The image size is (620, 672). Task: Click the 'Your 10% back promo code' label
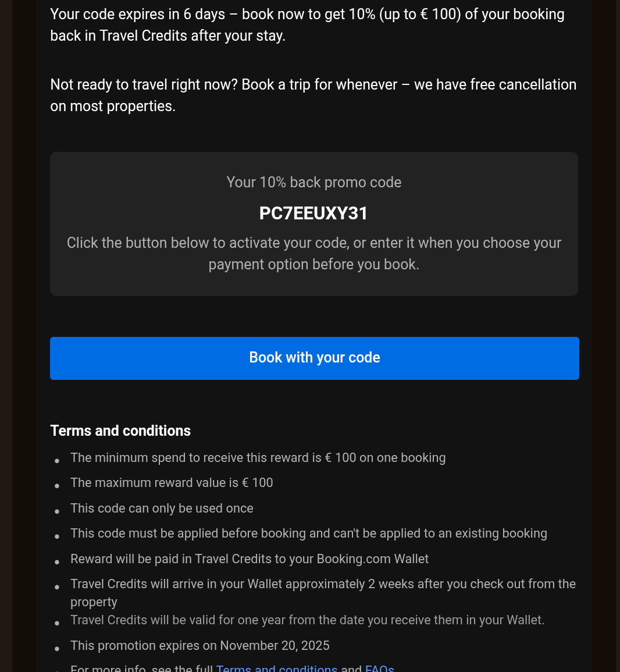[313, 182]
